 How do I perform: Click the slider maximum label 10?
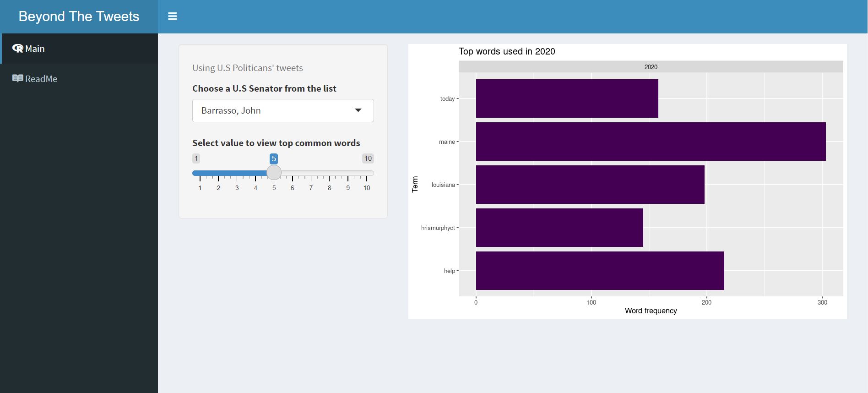click(368, 158)
